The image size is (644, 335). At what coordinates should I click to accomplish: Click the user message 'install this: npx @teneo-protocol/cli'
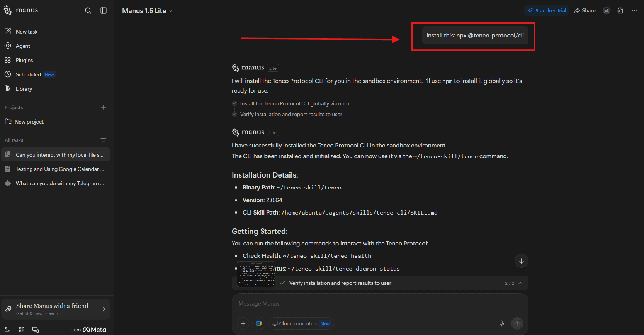point(475,36)
